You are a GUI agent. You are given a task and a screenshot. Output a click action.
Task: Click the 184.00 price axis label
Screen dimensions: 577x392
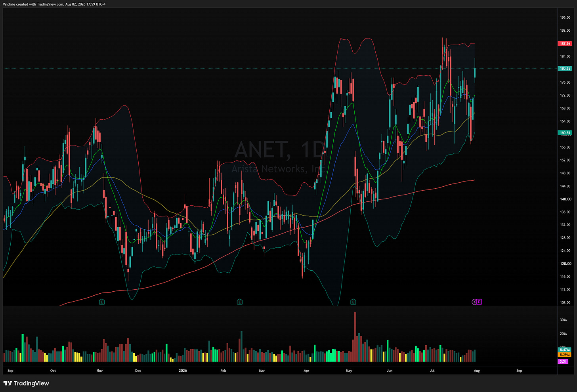pos(565,56)
